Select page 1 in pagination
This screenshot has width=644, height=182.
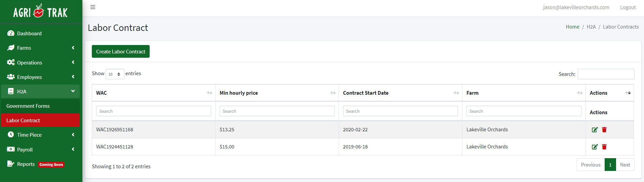pos(610,165)
